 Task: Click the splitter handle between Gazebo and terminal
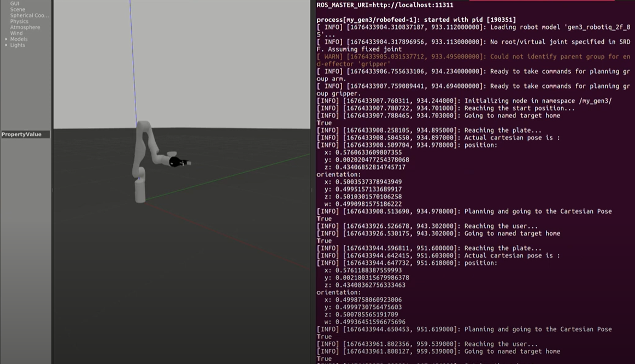click(312, 190)
